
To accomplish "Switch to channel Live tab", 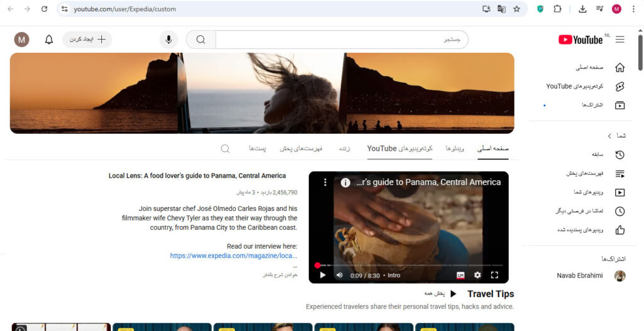I will (344, 148).
